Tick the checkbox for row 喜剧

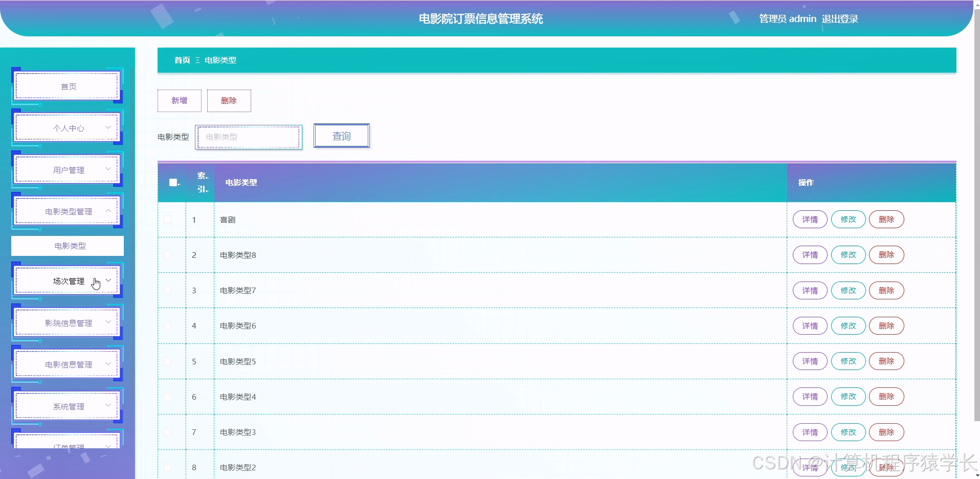click(167, 220)
